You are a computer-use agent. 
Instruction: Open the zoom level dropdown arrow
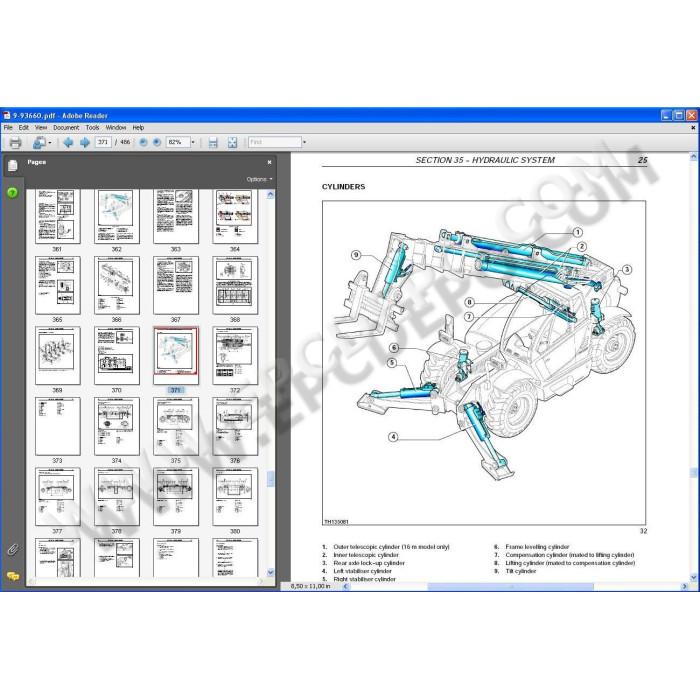click(193, 142)
